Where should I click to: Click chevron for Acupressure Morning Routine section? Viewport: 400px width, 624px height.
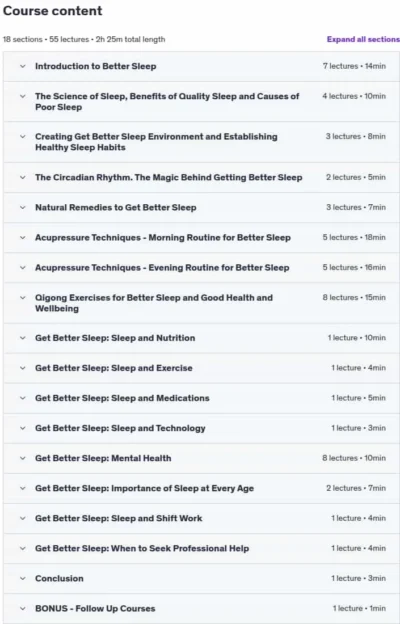(x=23, y=238)
